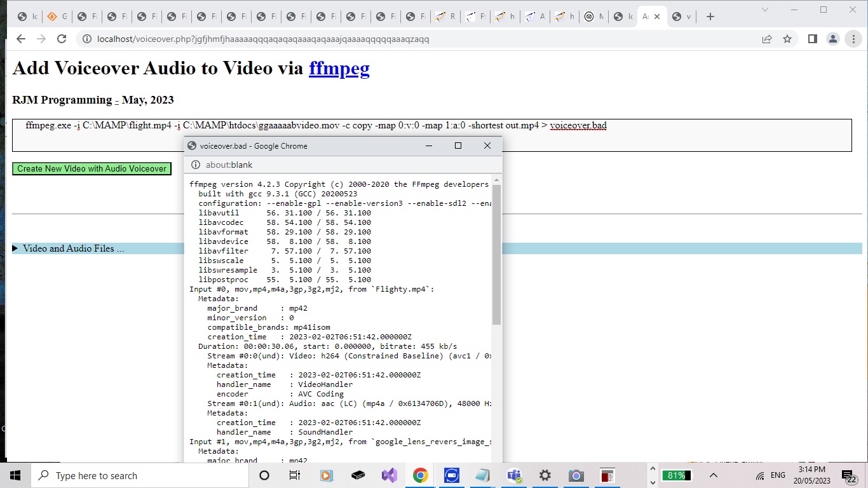Open Settings gear on taskbar
This screenshot has width=868, height=488.
tap(545, 475)
